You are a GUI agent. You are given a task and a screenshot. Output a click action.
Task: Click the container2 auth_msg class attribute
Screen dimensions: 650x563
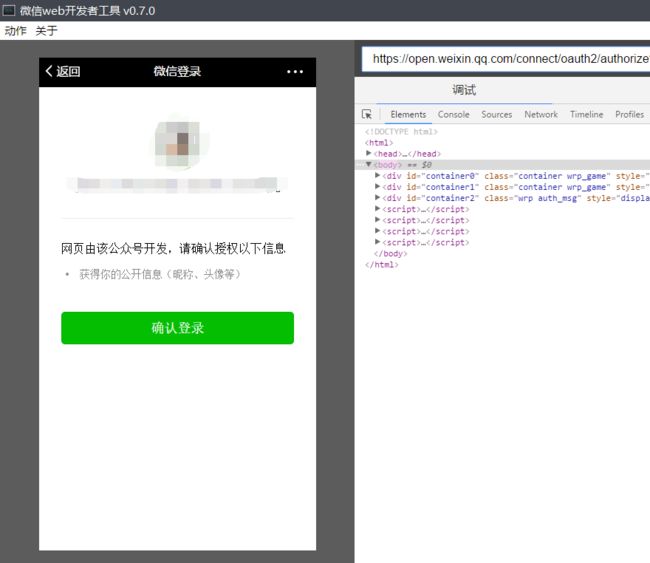533,198
